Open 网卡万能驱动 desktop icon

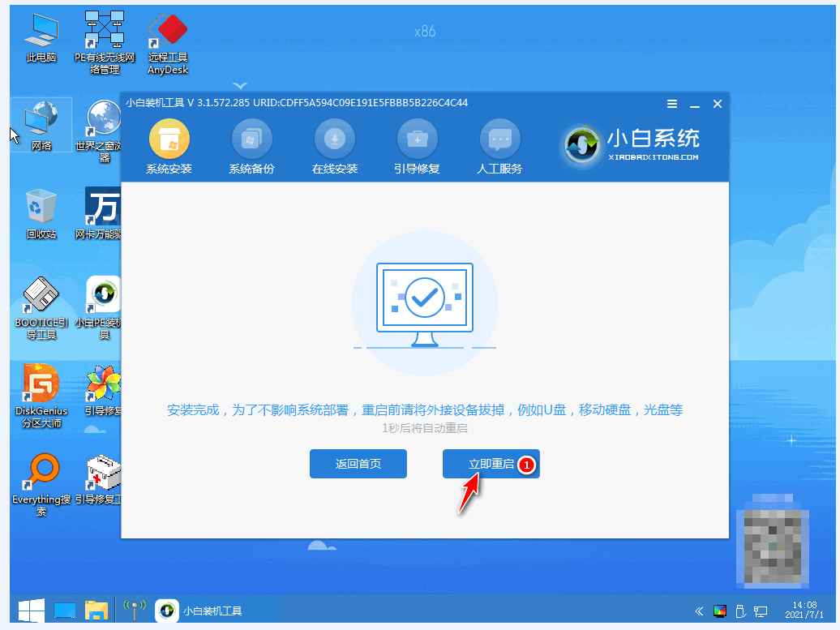pos(100,213)
